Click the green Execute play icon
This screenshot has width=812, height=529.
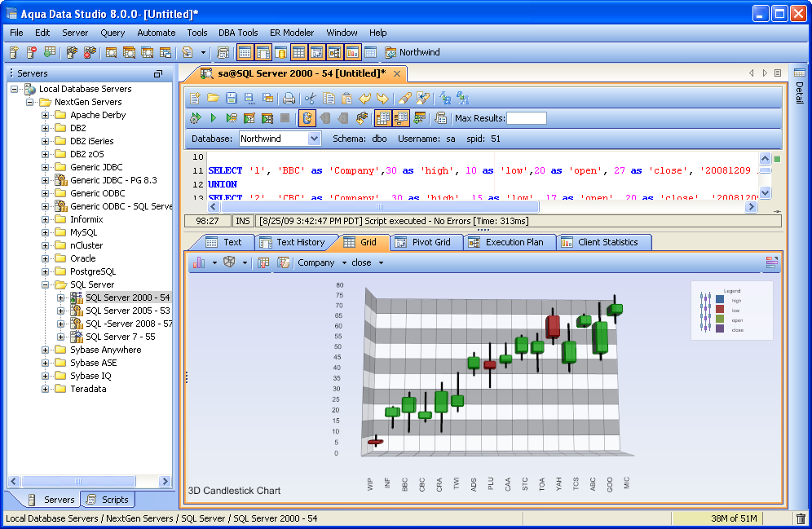click(214, 118)
